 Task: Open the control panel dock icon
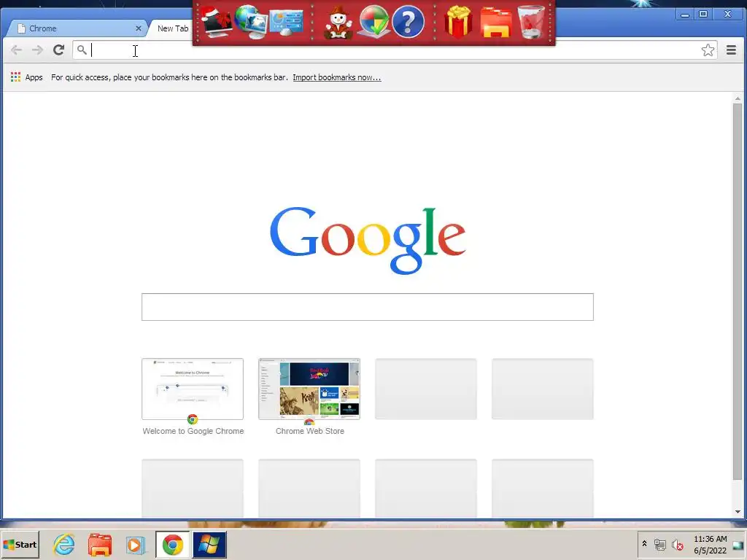[x=286, y=23]
